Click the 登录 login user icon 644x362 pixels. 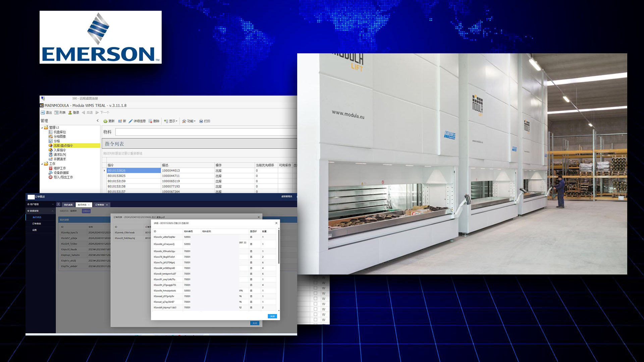[x=70, y=113]
